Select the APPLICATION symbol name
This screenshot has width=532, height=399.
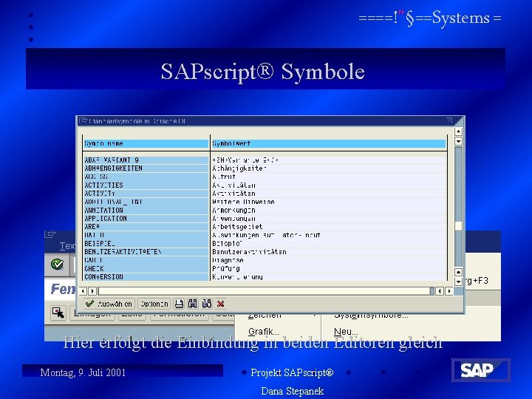click(x=146, y=219)
